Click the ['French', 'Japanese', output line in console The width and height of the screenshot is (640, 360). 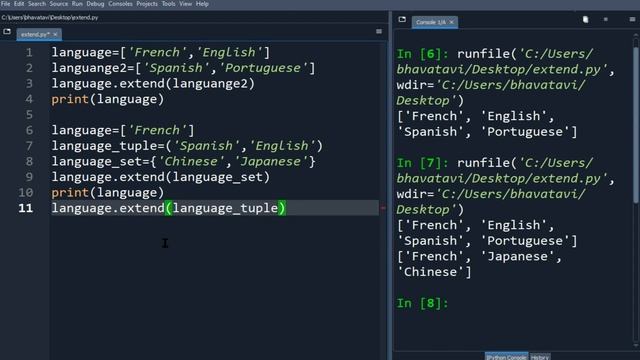coord(479,257)
